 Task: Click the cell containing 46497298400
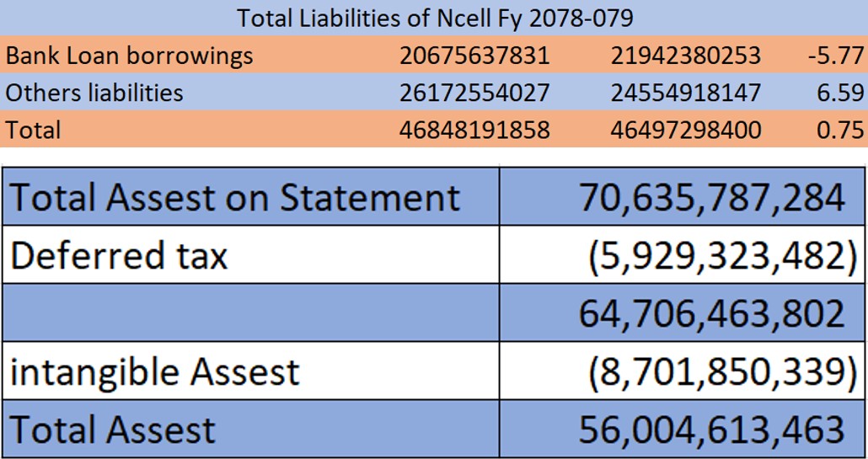(686, 130)
